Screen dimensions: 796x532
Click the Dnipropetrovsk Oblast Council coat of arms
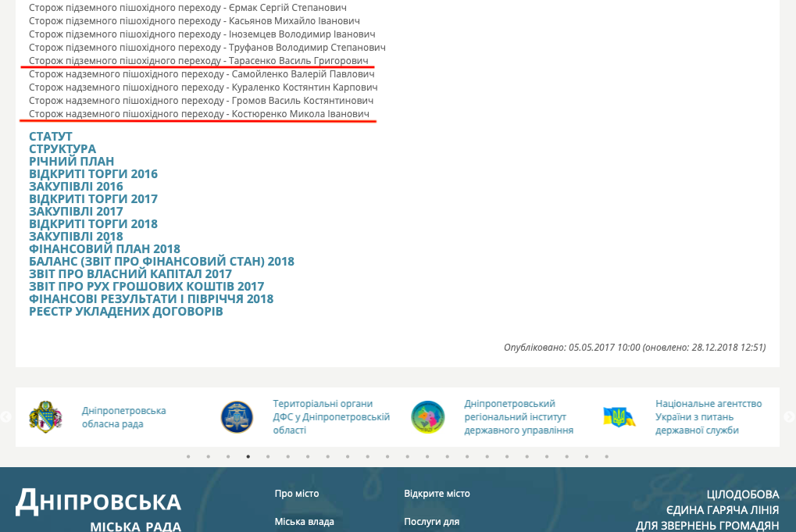pos(45,417)
